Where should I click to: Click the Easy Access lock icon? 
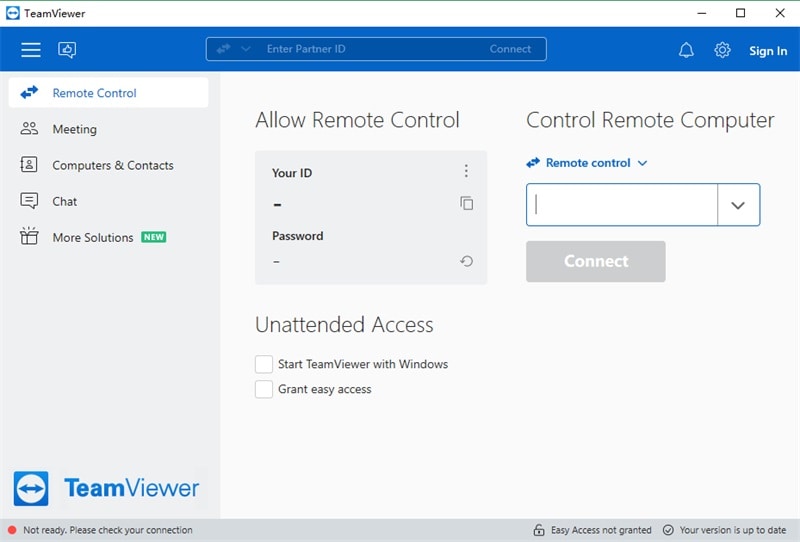[x=539, y=530]
